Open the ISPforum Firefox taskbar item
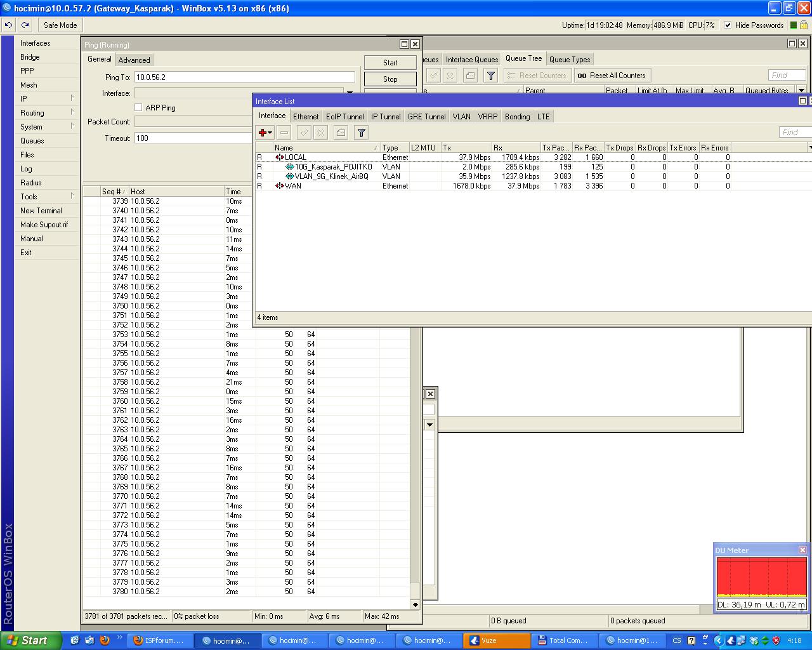 tap(159, 640)
